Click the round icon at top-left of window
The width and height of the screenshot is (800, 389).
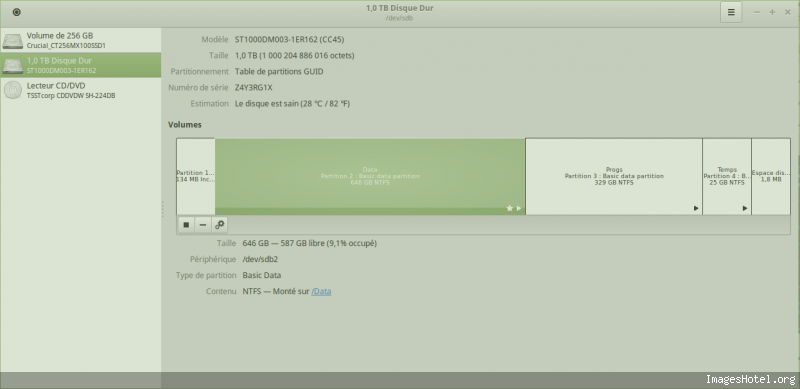coord(16,12)
